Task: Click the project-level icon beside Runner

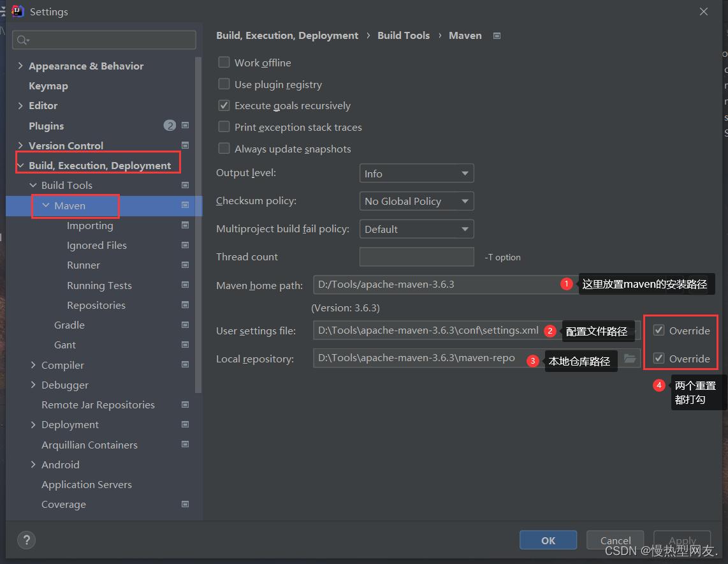Action: (186, 265)
